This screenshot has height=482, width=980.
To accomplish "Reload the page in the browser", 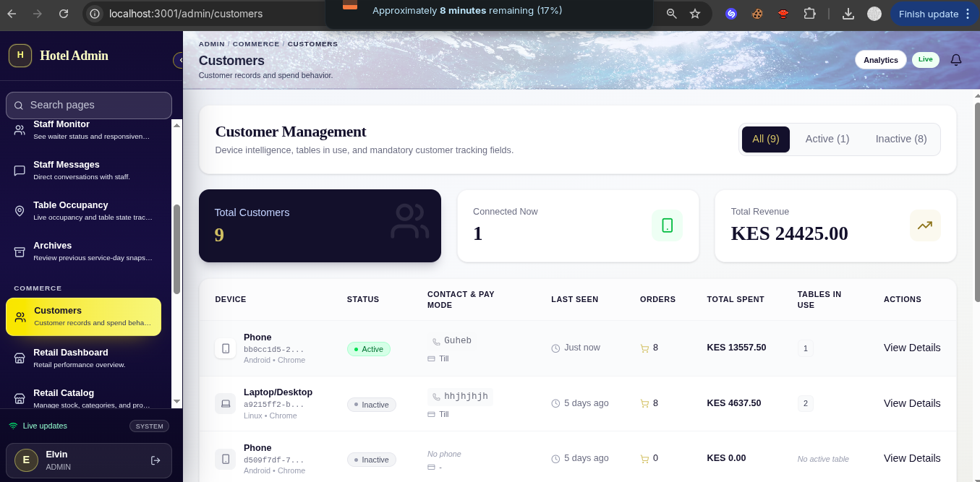I will pos(64,14).
